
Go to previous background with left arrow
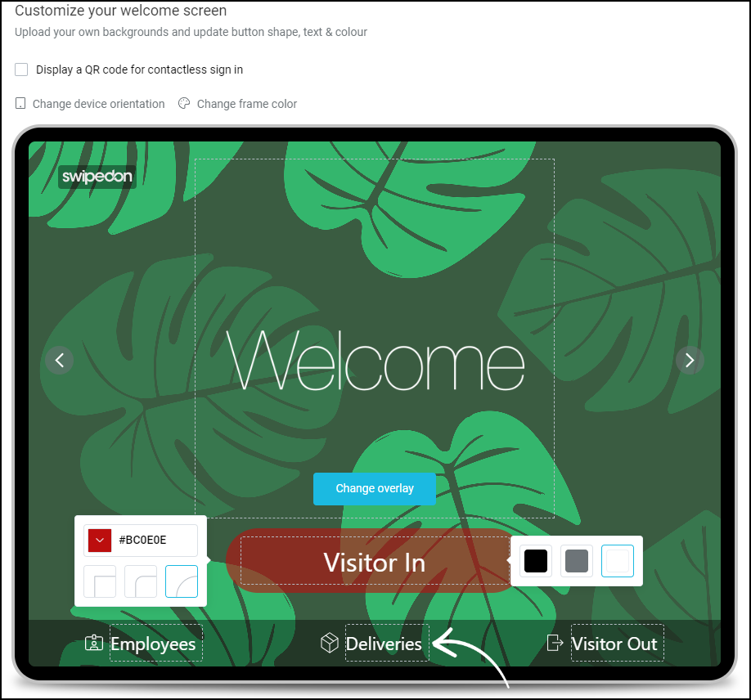(60, 360)
